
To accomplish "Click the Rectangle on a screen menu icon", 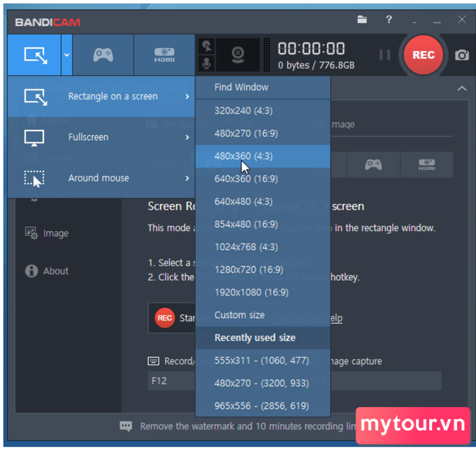I will [x=35, y=97].
